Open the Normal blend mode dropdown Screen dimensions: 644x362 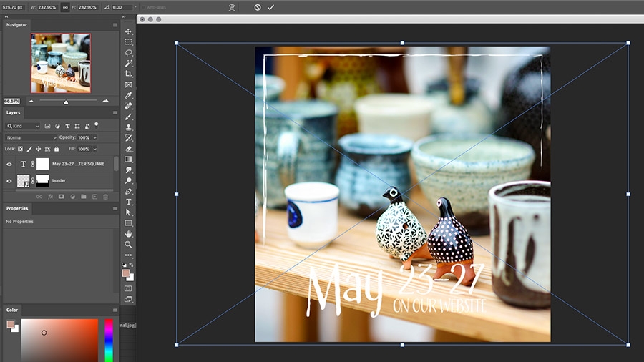(x=31, y=137)
